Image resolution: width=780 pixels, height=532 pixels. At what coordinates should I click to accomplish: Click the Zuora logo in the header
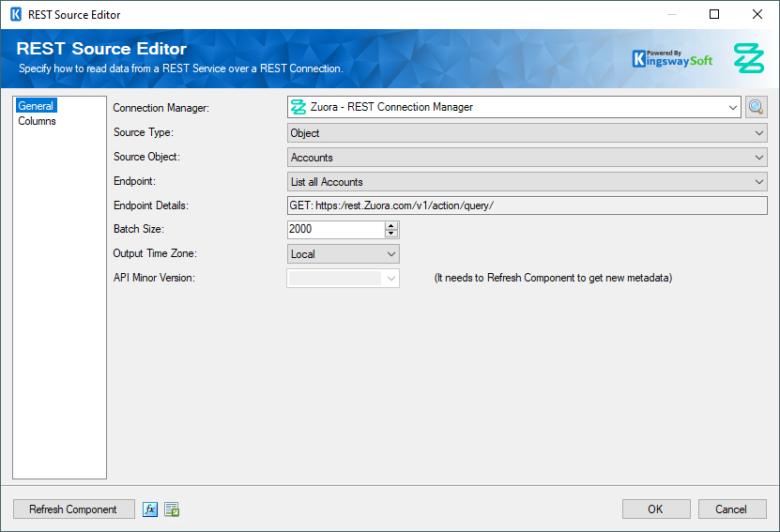[x=749, y=58]
